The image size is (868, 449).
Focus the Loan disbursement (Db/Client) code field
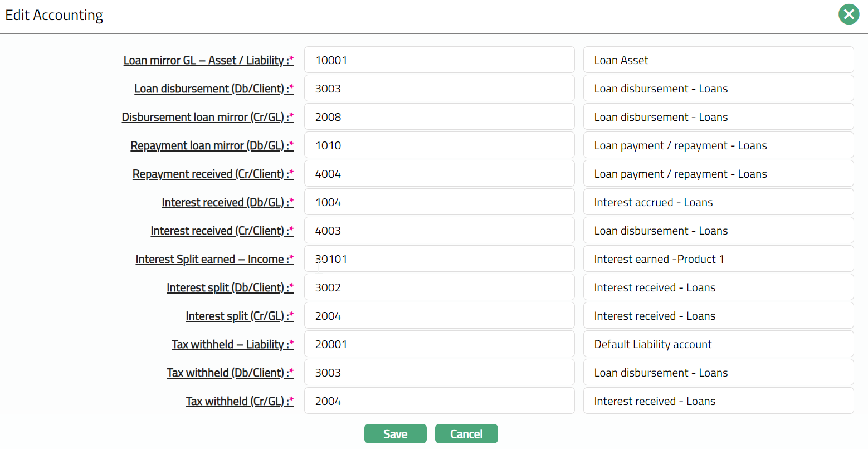(439, 89)
